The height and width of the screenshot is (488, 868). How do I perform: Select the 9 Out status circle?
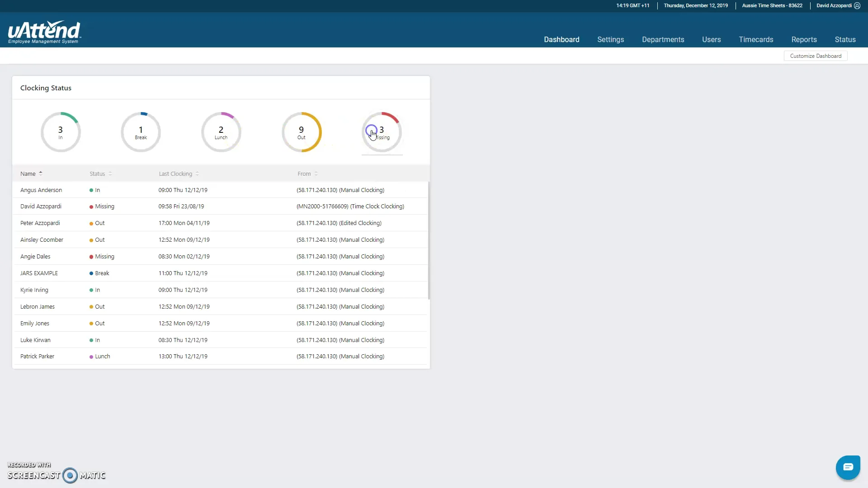[x=302, y=132]
